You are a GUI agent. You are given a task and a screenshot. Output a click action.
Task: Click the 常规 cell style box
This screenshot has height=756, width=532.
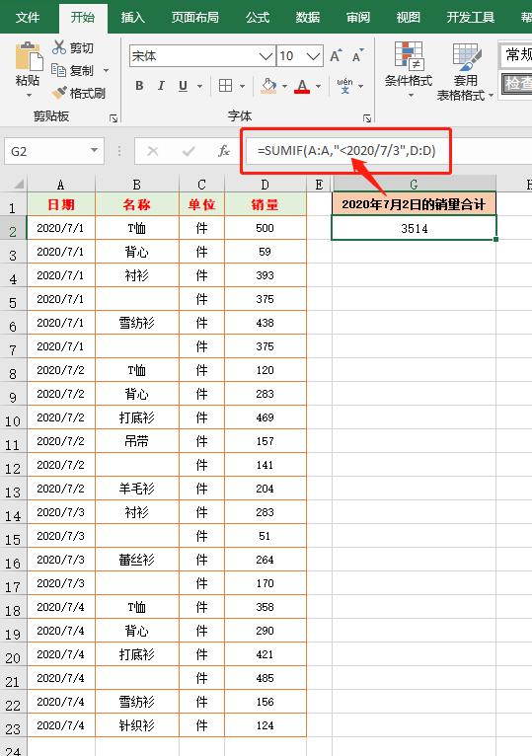coord(516,55)
